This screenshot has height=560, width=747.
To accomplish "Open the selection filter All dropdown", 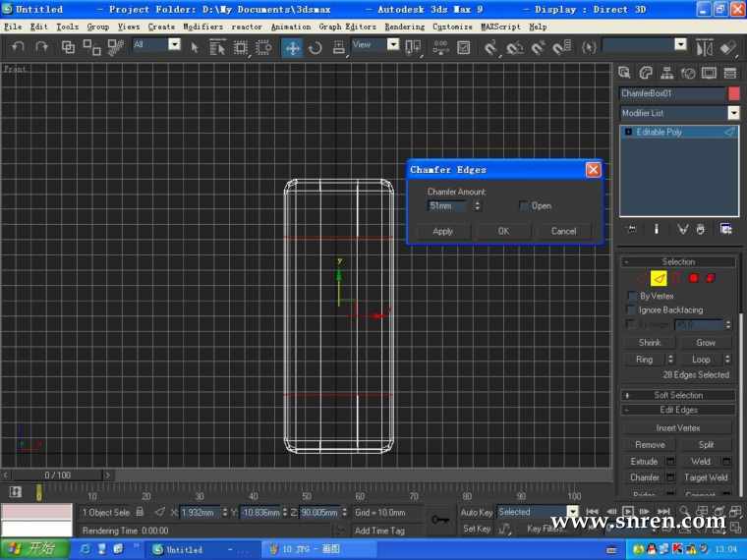I will pos(174,44).
